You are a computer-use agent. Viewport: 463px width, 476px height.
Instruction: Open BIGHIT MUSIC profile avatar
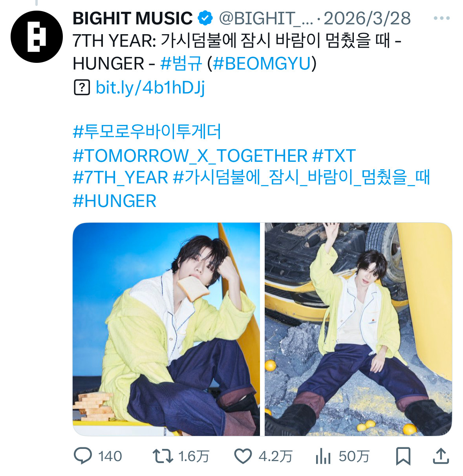(x=37, y=37)
